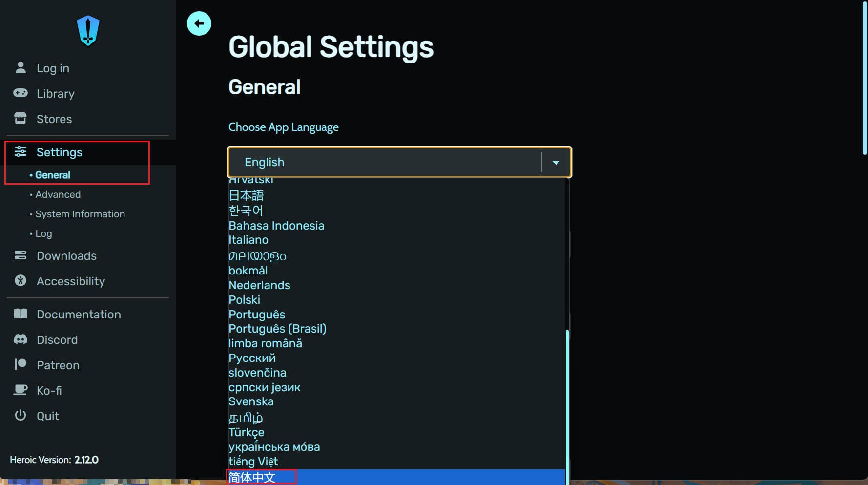
Task: Click the Stores storefront icon
Action: [21, 119]
